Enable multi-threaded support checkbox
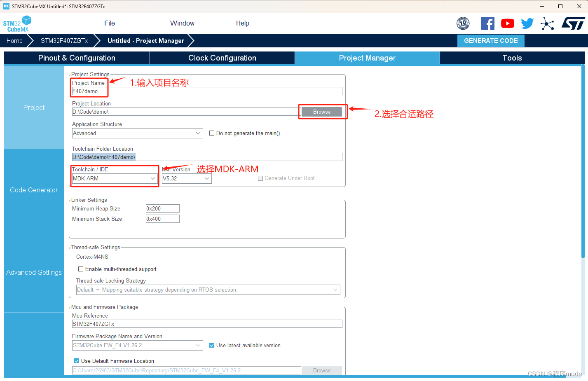The image size is (588, 381). pyautogui.click(x=81, y=269)
